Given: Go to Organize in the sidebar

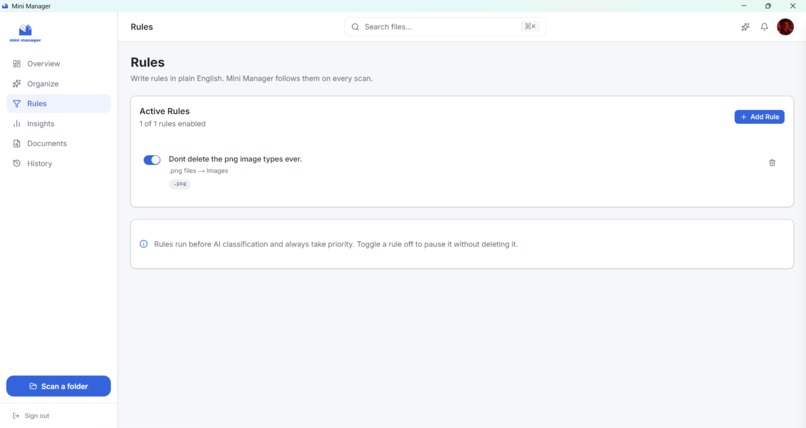Looking at the screenshot, I should coord(58,84).
